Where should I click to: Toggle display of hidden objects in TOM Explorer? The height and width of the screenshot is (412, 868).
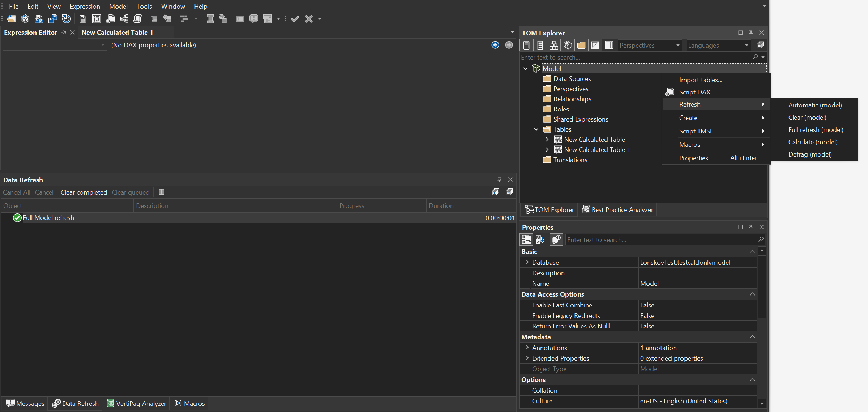click(x=595, y=45)
